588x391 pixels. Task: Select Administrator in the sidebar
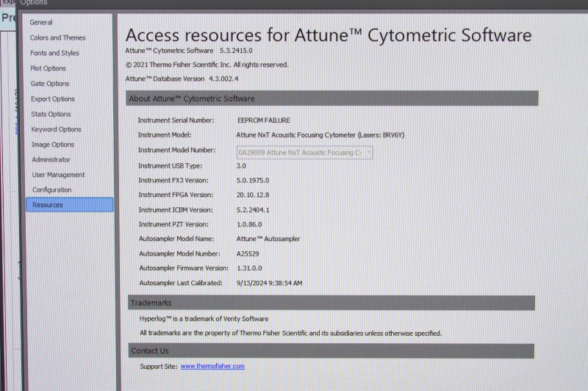pyautogui.click(x=51, y=159)
